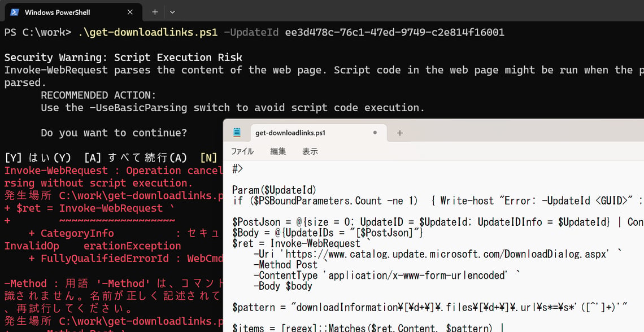
Task: Click the Param($UpdateId) line in the editor
Action: pos(275,190)
